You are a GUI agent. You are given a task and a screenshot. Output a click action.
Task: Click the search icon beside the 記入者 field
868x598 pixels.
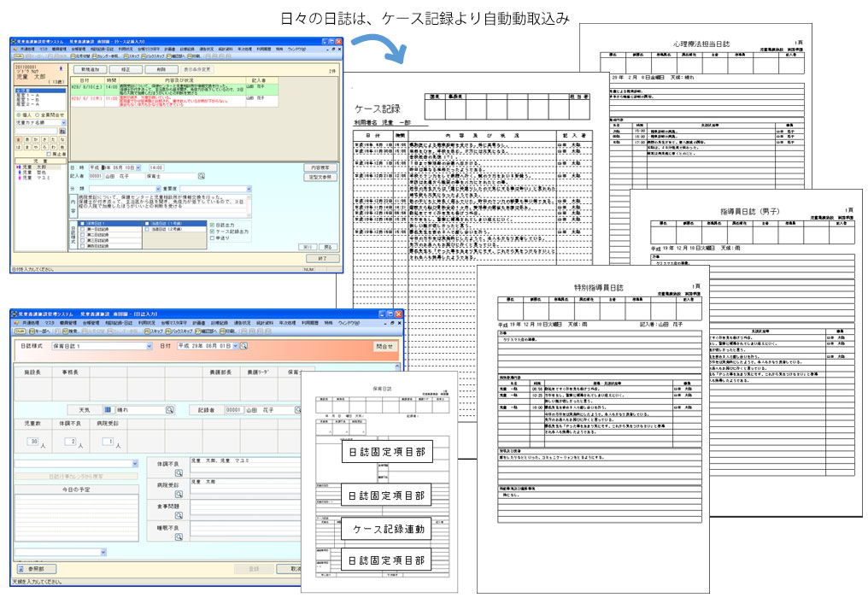tap(202, 176)
